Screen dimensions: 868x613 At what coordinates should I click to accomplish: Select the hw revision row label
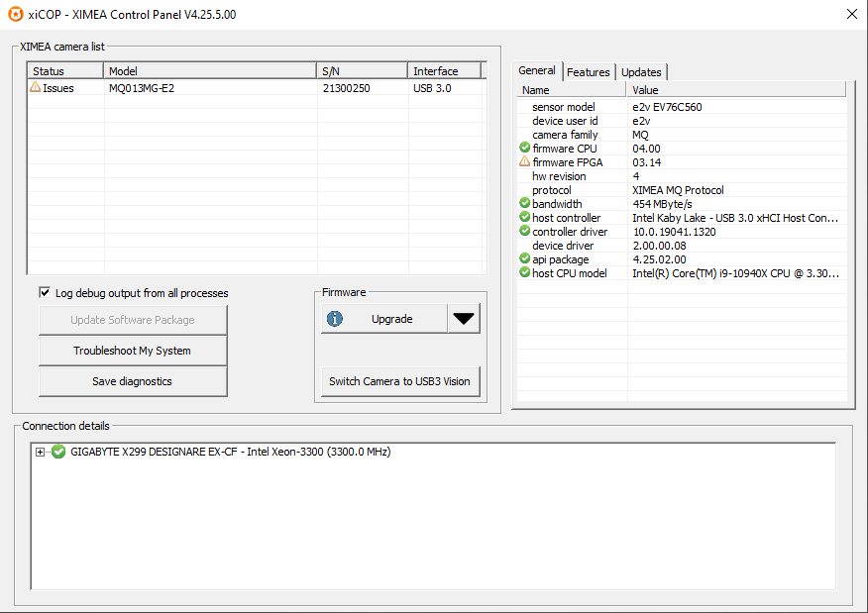[559, 176]
